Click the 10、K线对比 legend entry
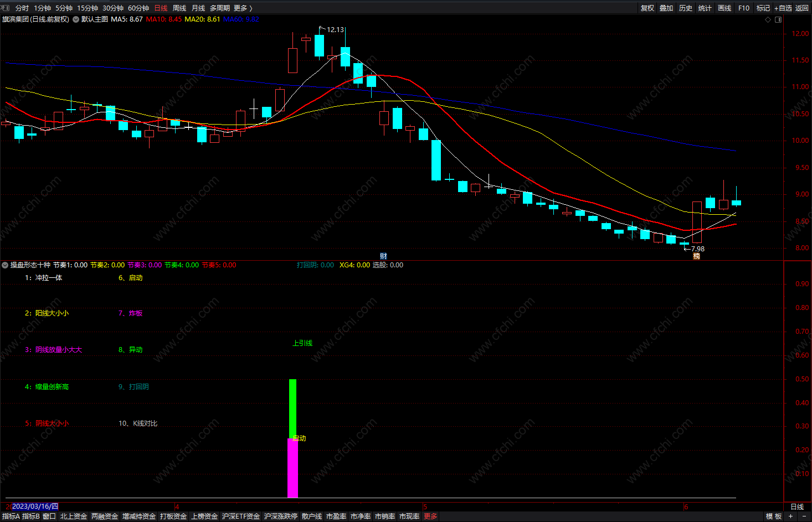 tap(138, 423)
